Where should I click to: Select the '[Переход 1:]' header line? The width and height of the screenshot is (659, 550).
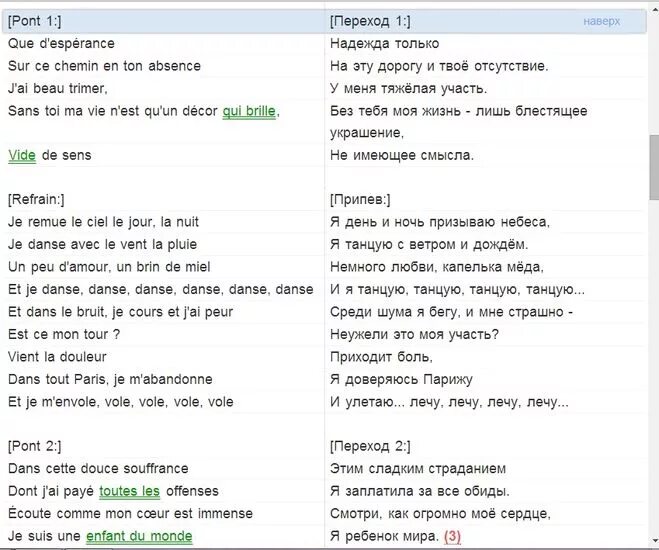tap(370, 21)
